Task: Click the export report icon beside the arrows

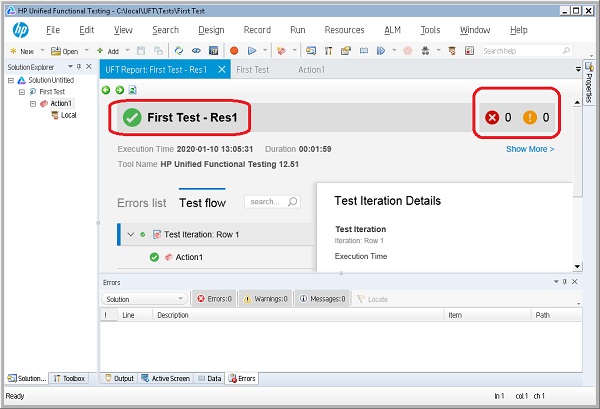Action: click(x=132, y=90)
